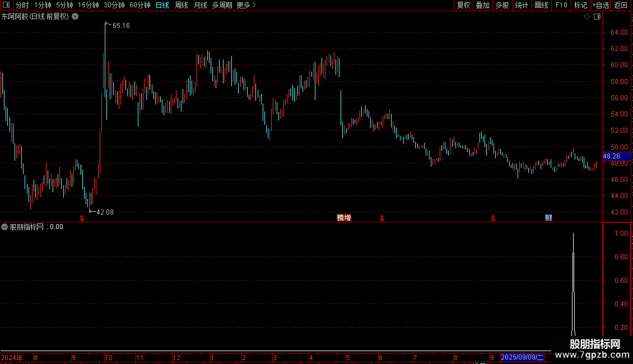Click the 42.08 low price label
Image resolution: width=633 pixels, height=364 pixels.
105,212
